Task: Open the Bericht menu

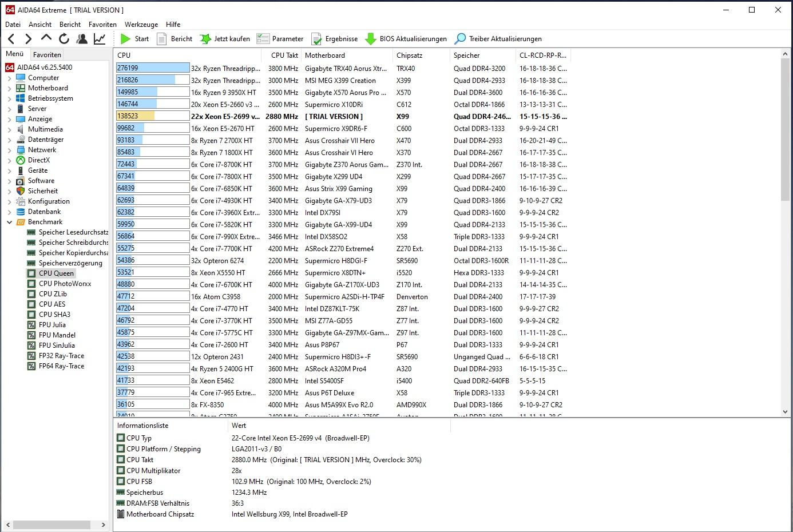Action: coord(70,25)
